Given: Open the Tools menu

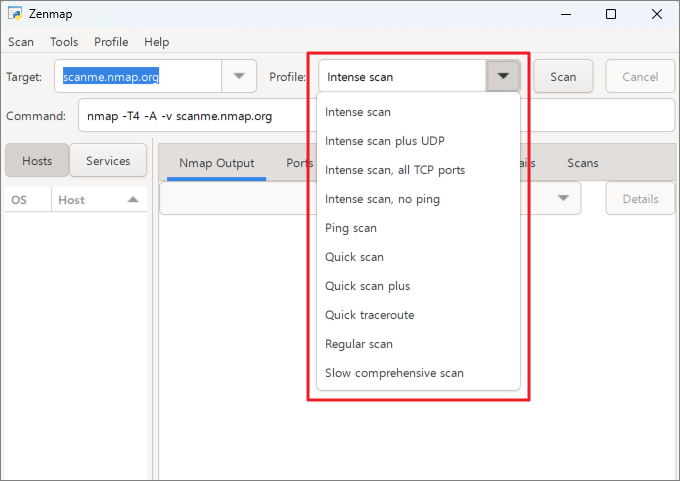Looking at the screenshot, I should click(x=64, y=42).
